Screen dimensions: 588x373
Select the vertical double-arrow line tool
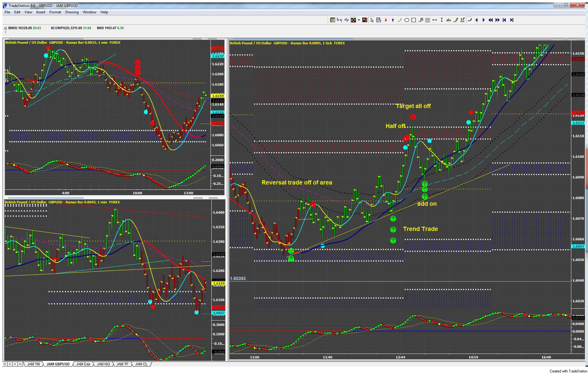tap(442, 20)
